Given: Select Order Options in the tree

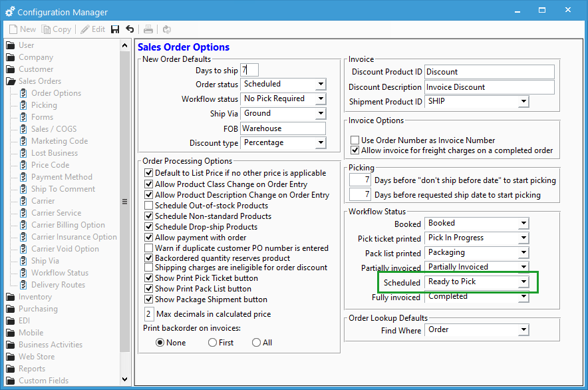Looking at the screenshot, I should coord(51,93).
